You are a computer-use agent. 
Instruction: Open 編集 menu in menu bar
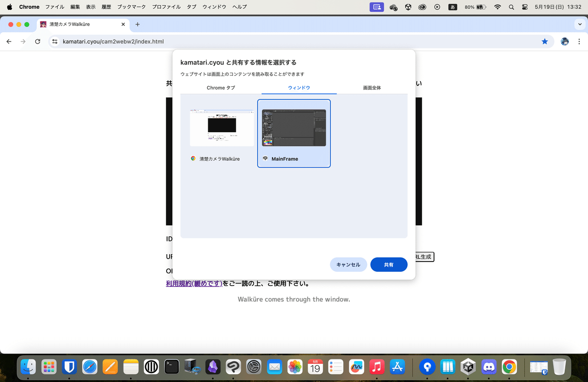click(75, 7)
